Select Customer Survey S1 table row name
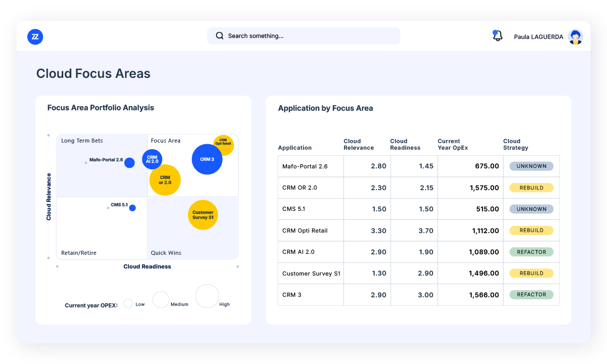This screenshot has height=364, width=607. (311, 274)
